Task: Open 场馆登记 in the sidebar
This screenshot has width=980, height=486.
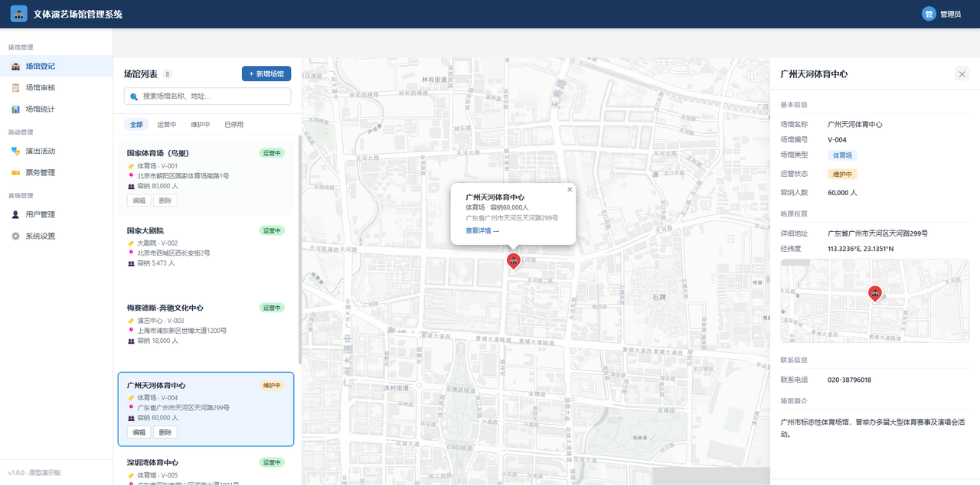Action: coord(57,66)
